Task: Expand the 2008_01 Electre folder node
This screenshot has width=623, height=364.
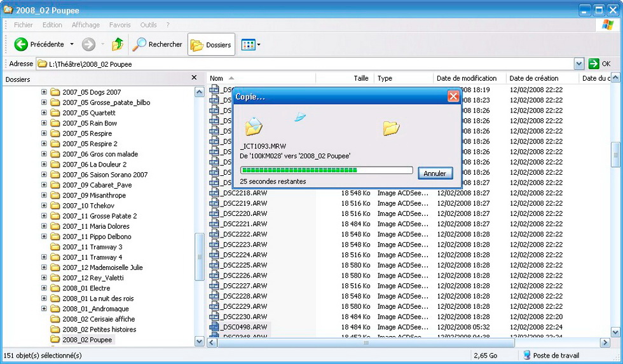Action: point(44,288)
